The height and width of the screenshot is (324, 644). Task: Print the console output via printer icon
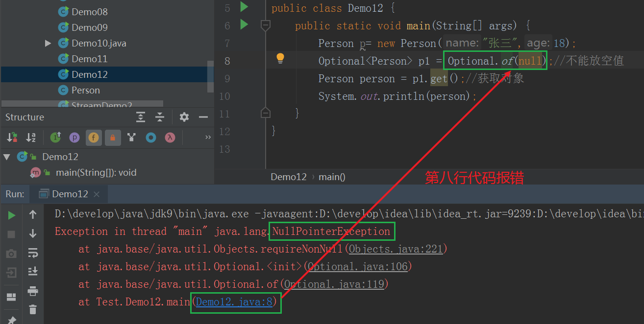click(x=33, y=291)
